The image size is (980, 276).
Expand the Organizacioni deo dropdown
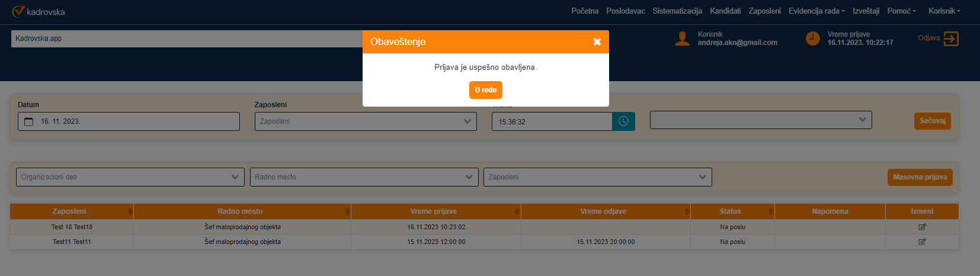click(x=130, y=177)
